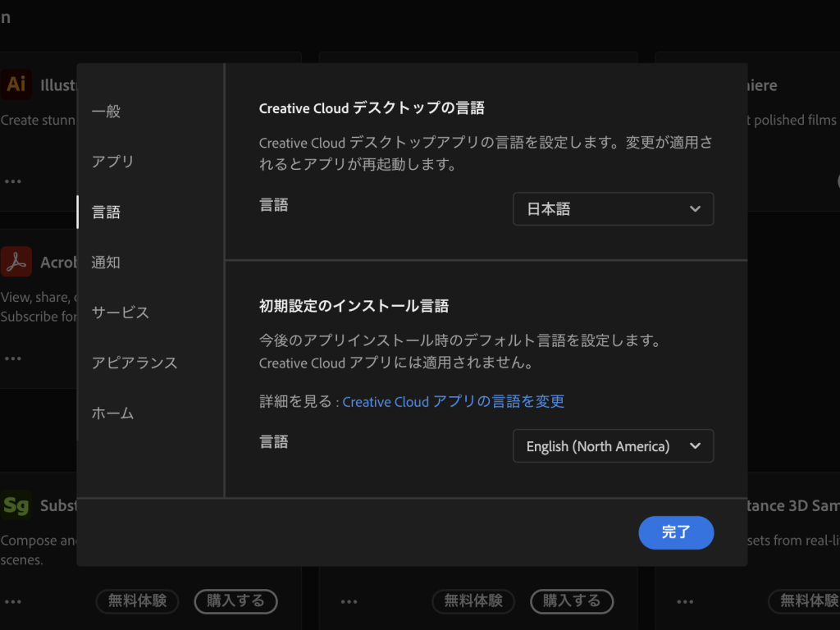This screenshot has height=630, width=840.
Task: Open Creative Cloud デスクトップの言語 dropdown showing 日本語
Action: [x=613, y=209]
